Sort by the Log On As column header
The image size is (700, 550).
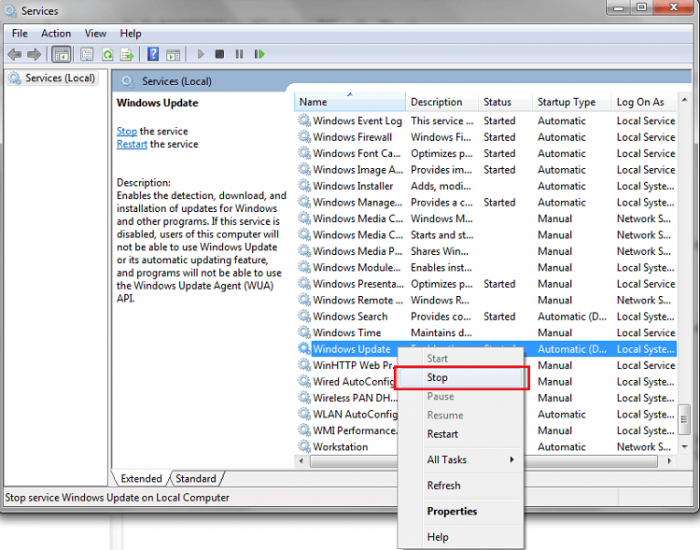pyautogui.click(x=643, y=102)
